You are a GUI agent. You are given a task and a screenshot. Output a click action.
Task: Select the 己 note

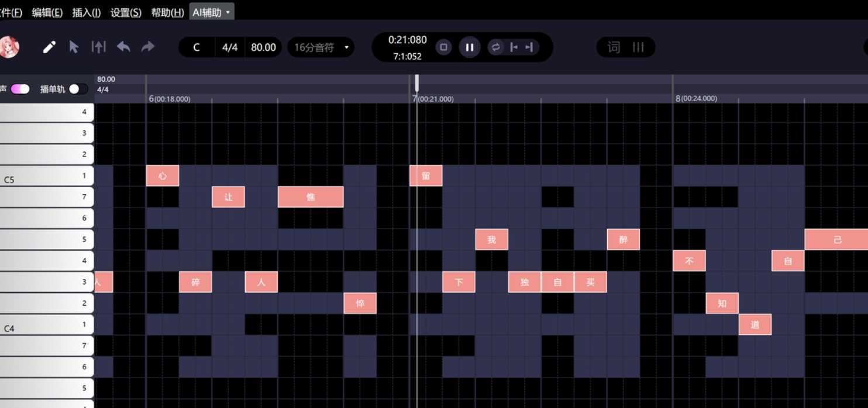coord(836,239)
